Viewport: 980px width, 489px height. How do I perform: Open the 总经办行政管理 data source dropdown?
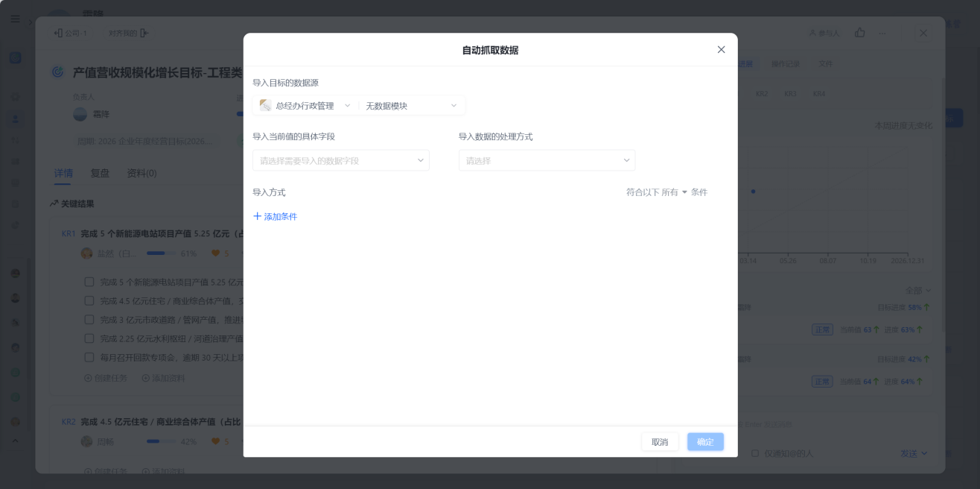305,106
